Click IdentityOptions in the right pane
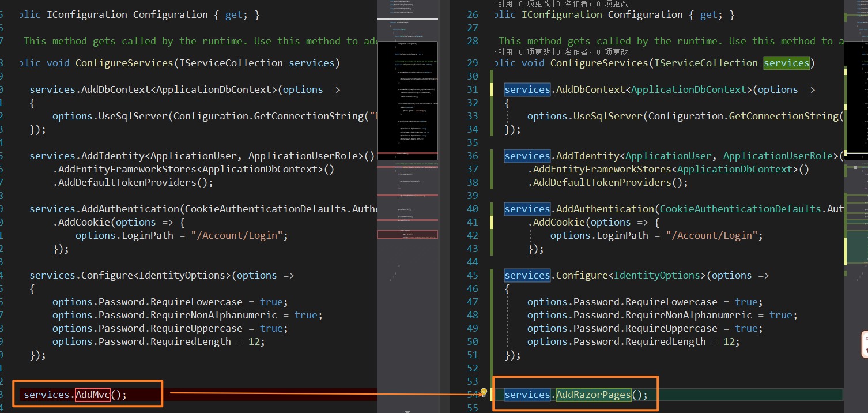 [657, 275]
